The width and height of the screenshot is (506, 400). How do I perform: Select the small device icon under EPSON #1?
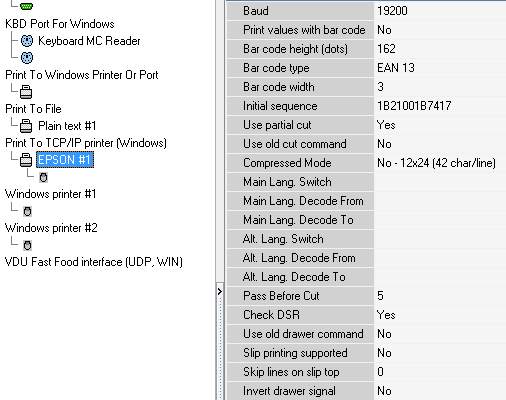coord(43,177)
